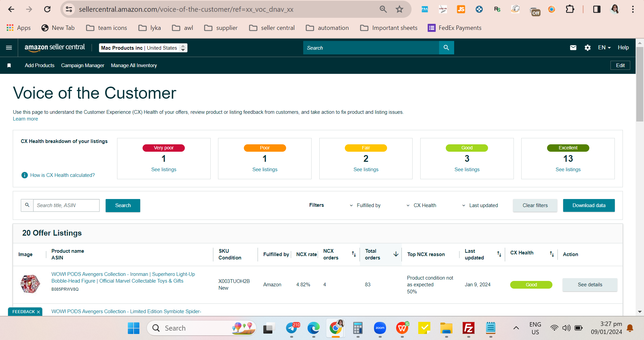The image size is (644, 340).
Task: Click the green Good CX Health badge in the Ironman row
Action: tap(531, 285)
